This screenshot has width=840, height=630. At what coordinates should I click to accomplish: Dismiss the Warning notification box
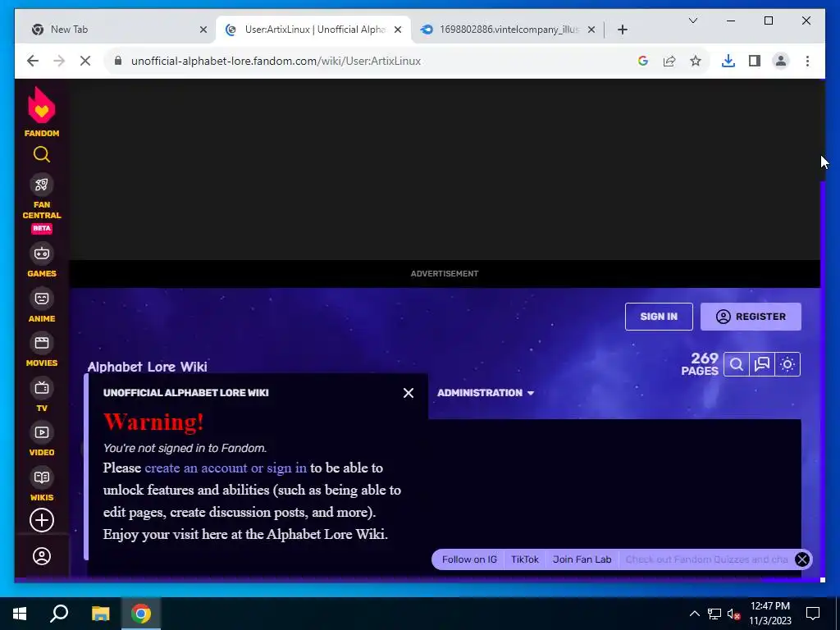[409, 393]
